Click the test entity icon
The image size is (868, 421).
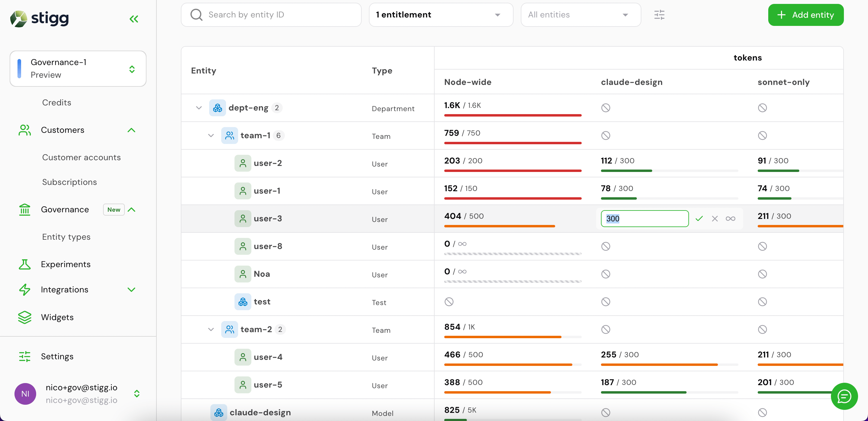coord(243,302)
